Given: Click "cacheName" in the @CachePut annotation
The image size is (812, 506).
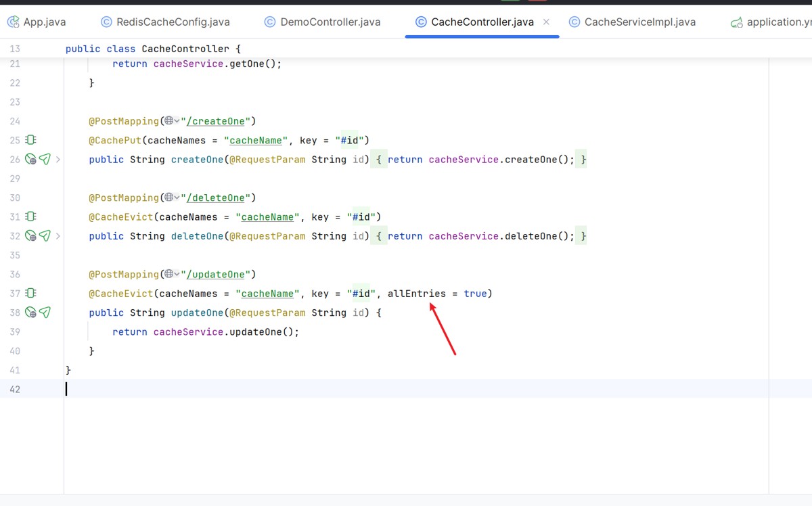Looking at the screenshot, I should (x=256, y=140).
